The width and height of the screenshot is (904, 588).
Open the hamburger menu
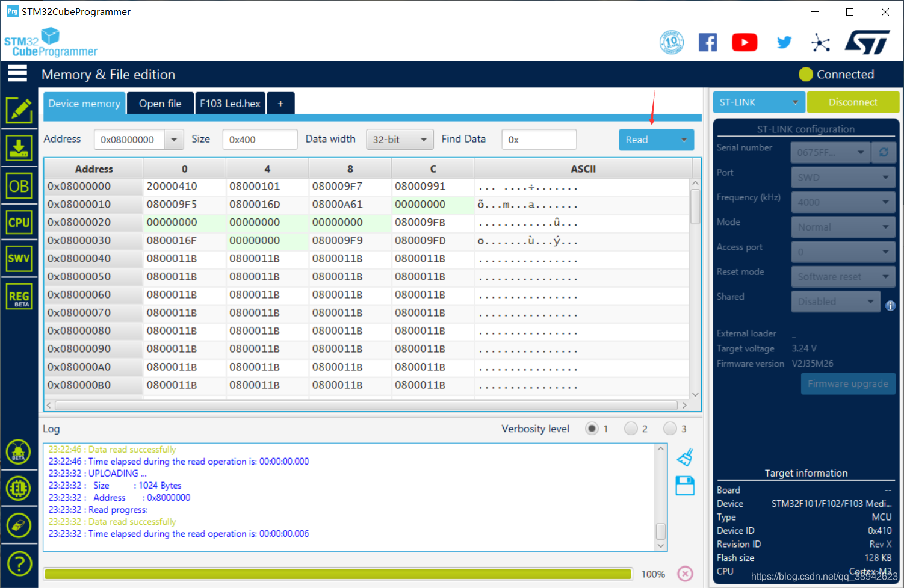point(17,73)
